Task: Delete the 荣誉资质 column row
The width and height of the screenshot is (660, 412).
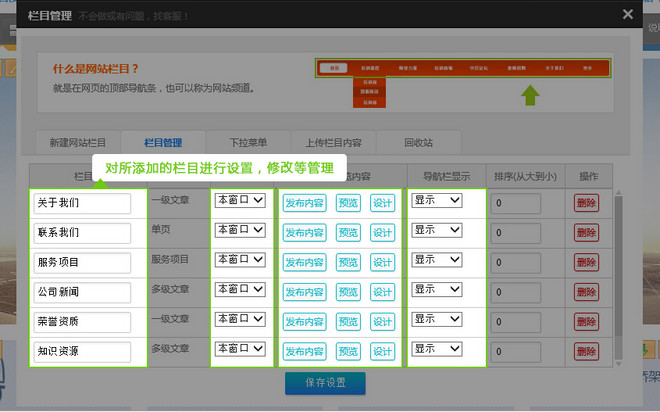Action: [x=586, y=322]
